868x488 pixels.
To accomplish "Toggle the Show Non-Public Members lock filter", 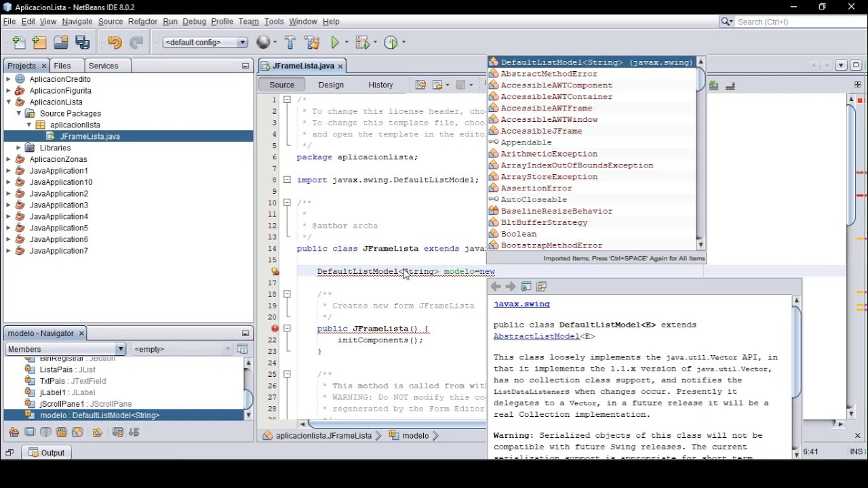I will [62, 432].
